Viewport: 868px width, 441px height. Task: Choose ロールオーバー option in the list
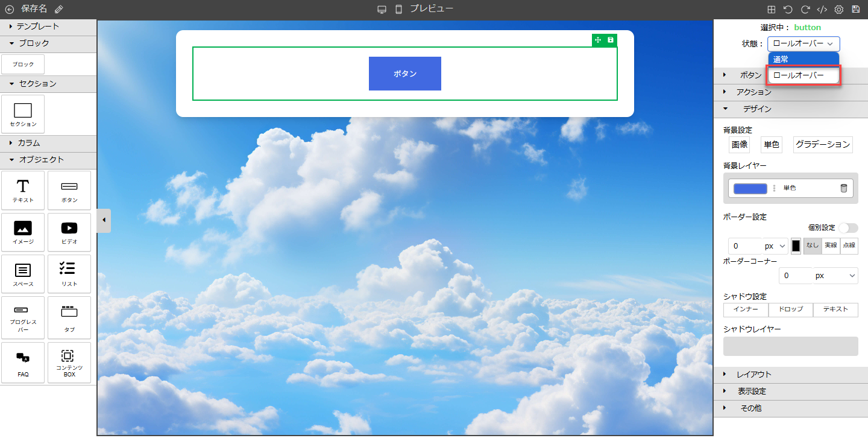[x=803, y=75]
